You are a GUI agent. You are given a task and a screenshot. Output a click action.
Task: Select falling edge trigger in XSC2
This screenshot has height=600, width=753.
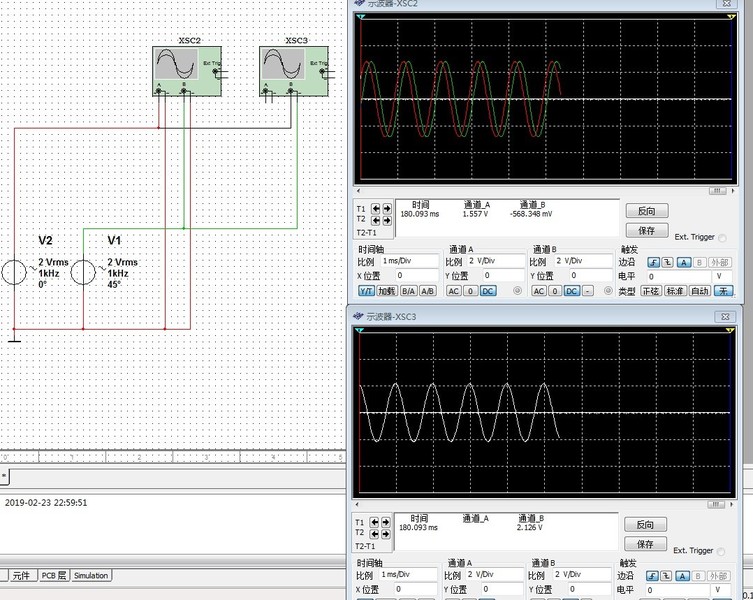tap(669, 262)
